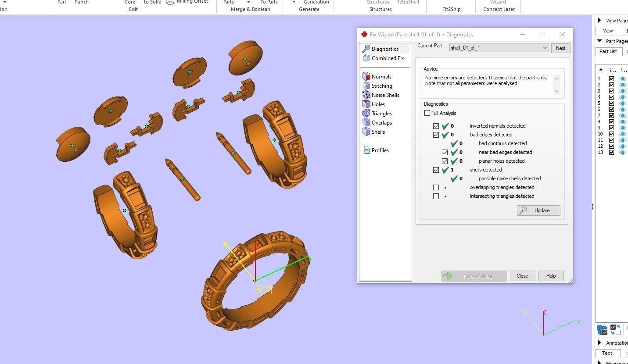Open the Fit2Ship ribbon group
This screenshot has height=364, width=628.
[x=451, y=9]
